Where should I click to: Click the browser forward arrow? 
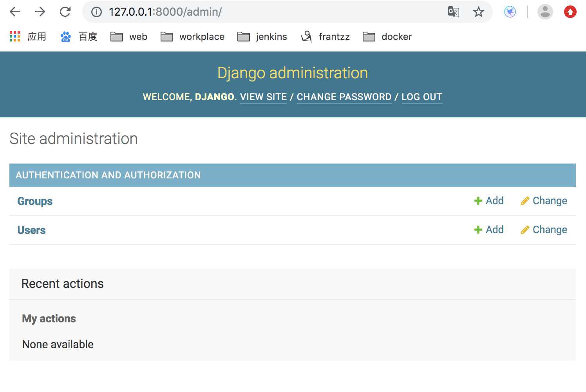click(40, 12)
